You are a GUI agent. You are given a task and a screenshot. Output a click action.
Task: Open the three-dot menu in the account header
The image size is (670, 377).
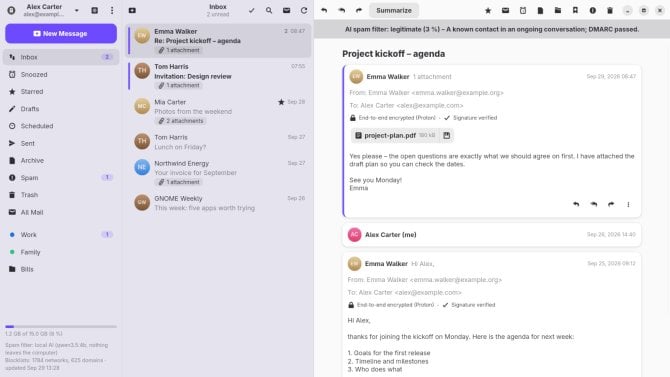pyautogui.click(x=112, y=10)
